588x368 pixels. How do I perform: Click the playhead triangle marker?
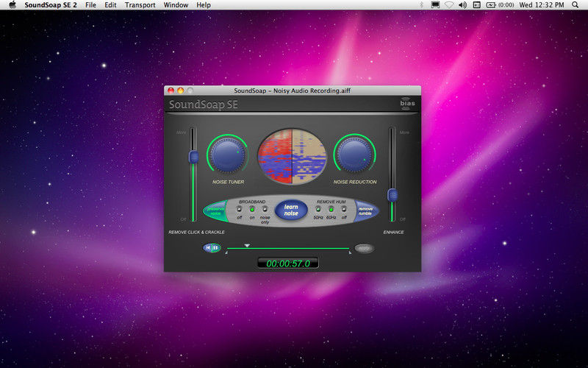(247, 245)
